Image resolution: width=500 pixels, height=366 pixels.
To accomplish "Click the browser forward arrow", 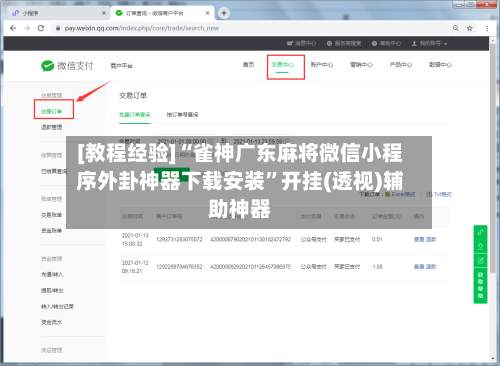I will (x=27, y=28).
